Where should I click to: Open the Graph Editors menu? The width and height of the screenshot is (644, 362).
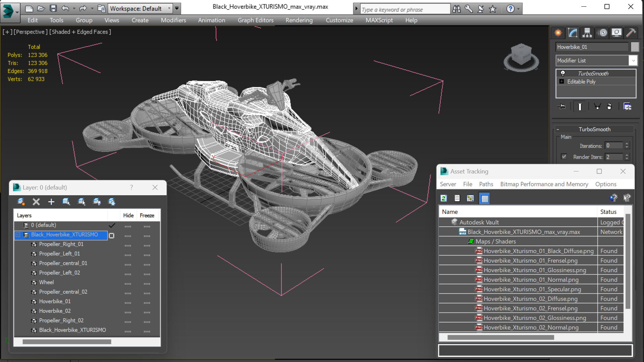[x=255, y=20]
